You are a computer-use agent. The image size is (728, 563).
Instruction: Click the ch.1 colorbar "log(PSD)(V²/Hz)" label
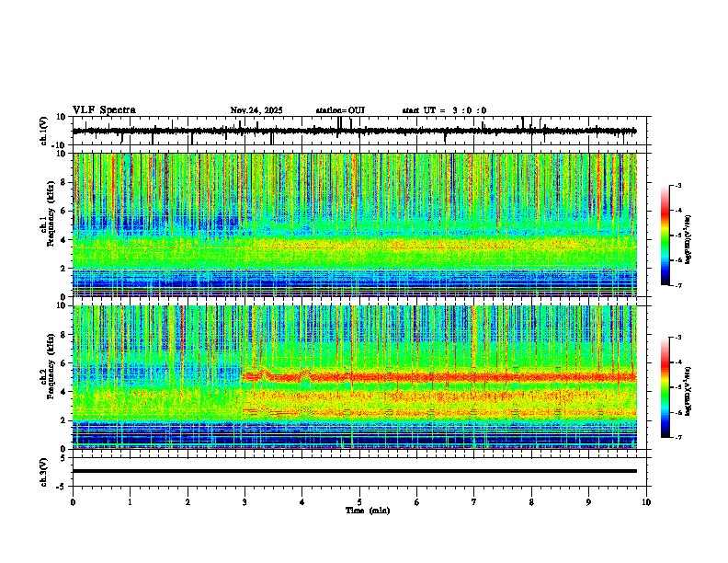[688, 240]
